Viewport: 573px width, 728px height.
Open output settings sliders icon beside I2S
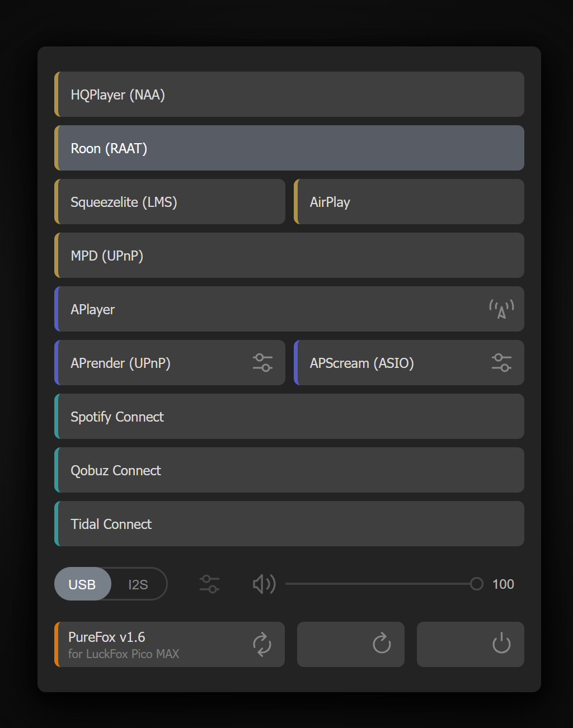click(x=209, y=584)
